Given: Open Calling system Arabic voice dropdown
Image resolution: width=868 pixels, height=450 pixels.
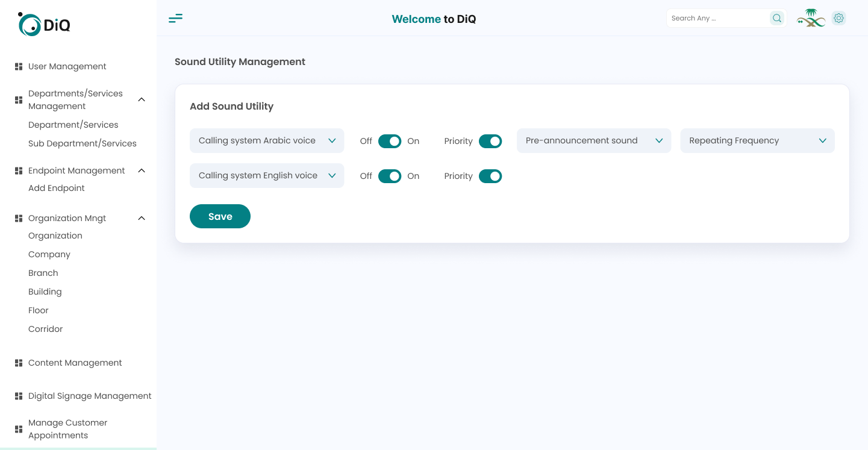Looking at the screenshot, I should point(267,140).
